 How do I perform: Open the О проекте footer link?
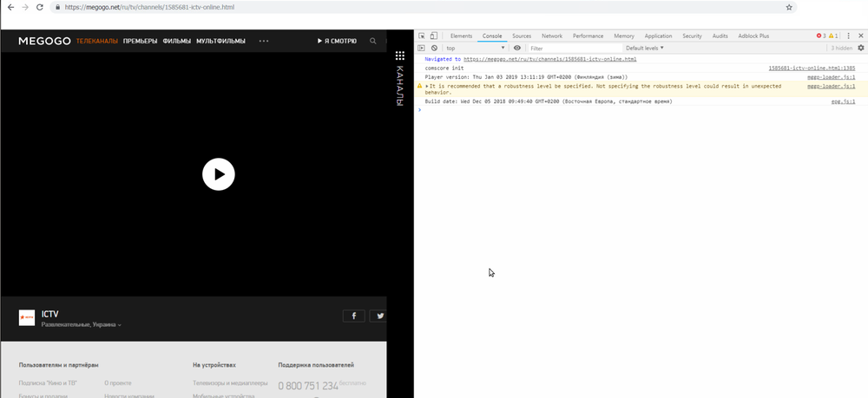click(118, 383)
